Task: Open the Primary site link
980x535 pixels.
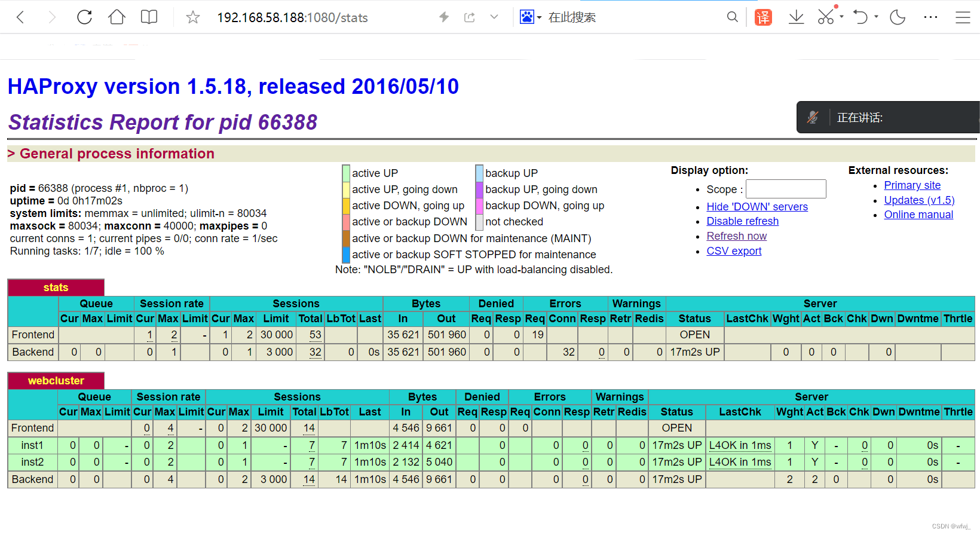Action: point(912,185)
